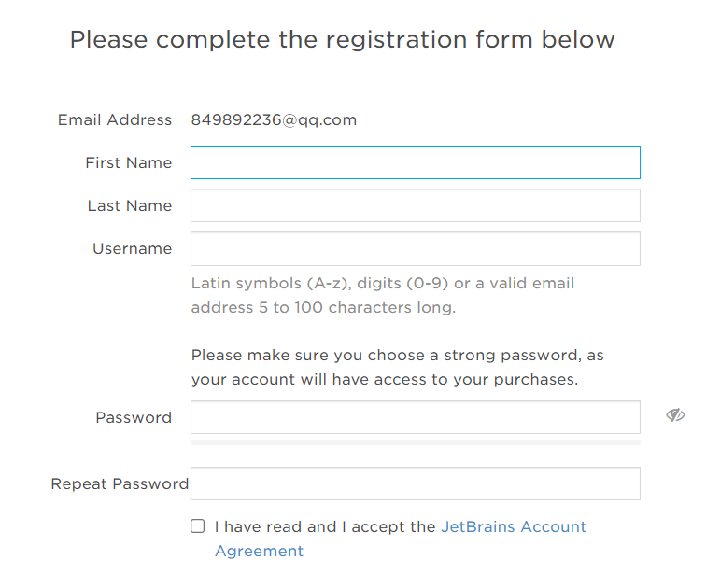Toggle password visibility eye icon
The image size is (706, 588).
(675, 415)
